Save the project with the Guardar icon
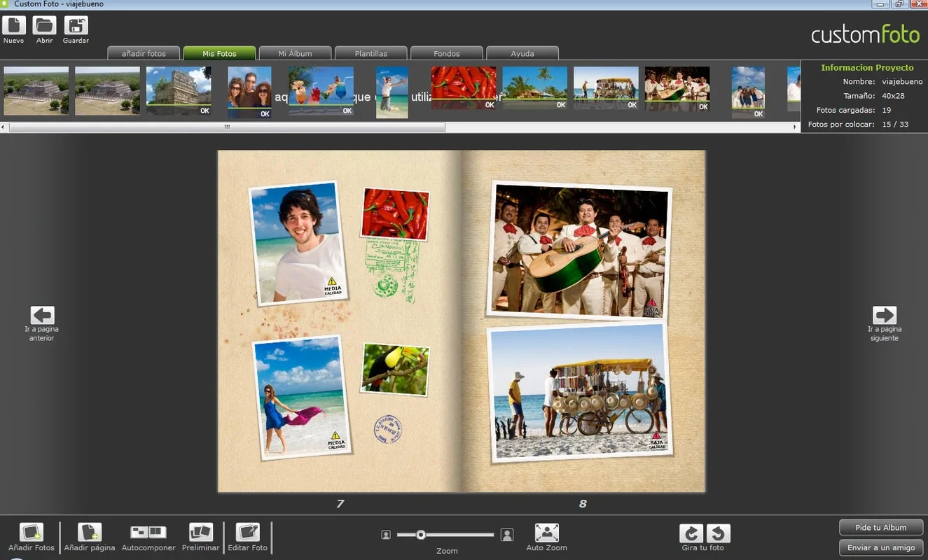 (76, 25)
